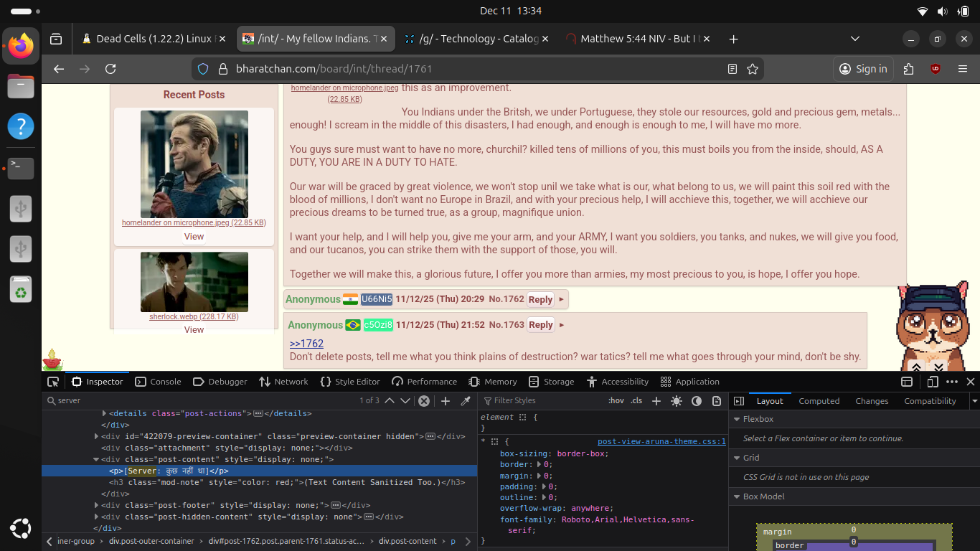Toggle light color scheme simulation
980x551 pixels.
click(x=676, y=401)
